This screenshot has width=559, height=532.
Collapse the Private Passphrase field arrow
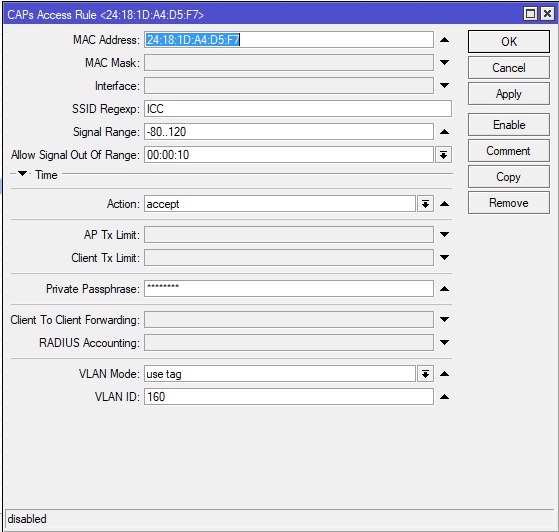[444, 289]
